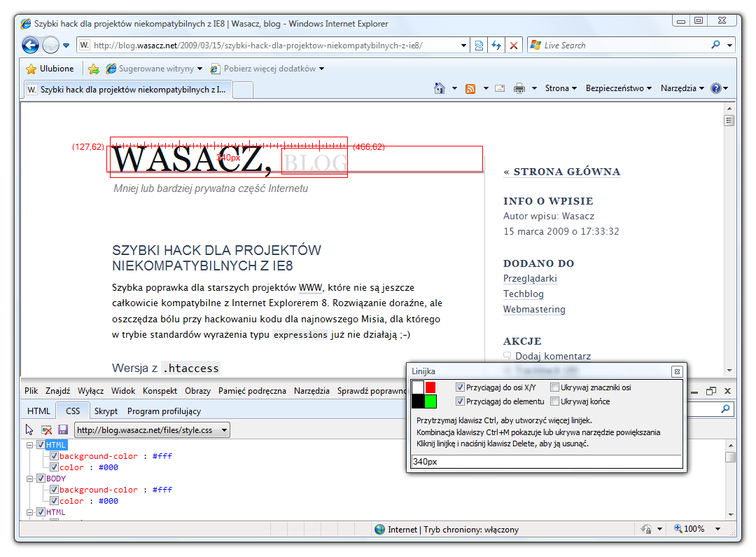
Task: Open Compatibility View icon in address bar
Action: pos(479,45)
